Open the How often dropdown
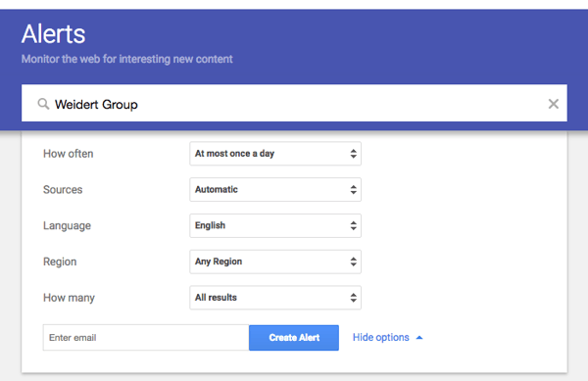This screenshot has width=588, height=381. 275,154
